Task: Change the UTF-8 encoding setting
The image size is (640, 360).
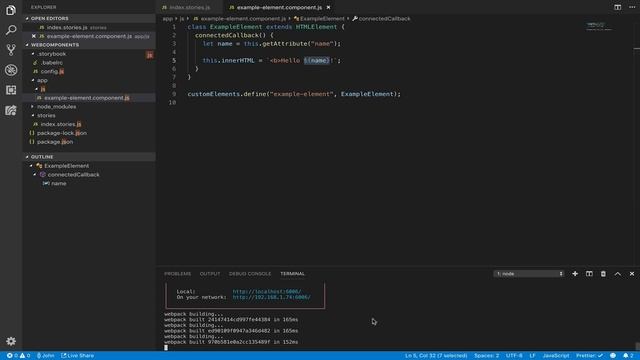Action: pos(514,356)
